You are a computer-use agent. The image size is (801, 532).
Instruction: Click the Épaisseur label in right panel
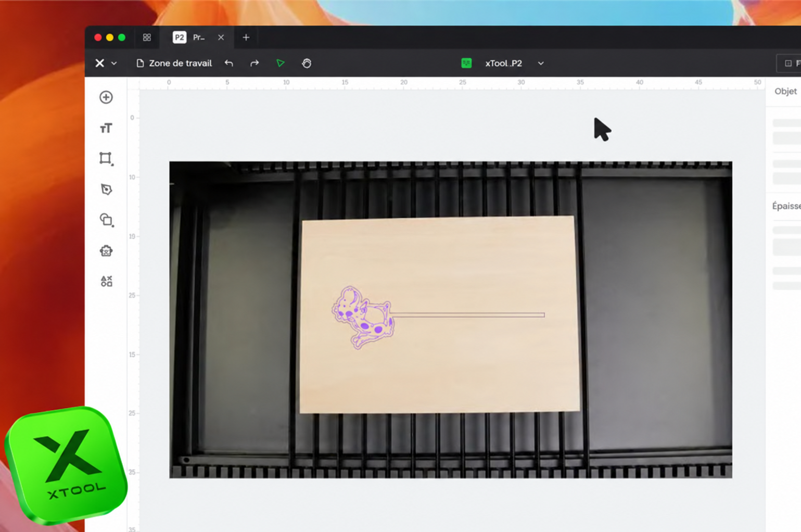coord(786,206)
